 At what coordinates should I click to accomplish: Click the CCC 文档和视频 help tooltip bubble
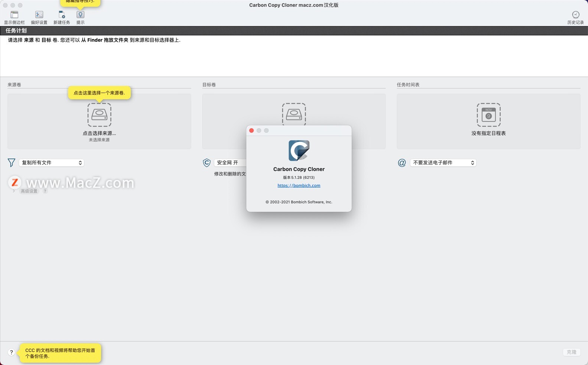point(60,353)
